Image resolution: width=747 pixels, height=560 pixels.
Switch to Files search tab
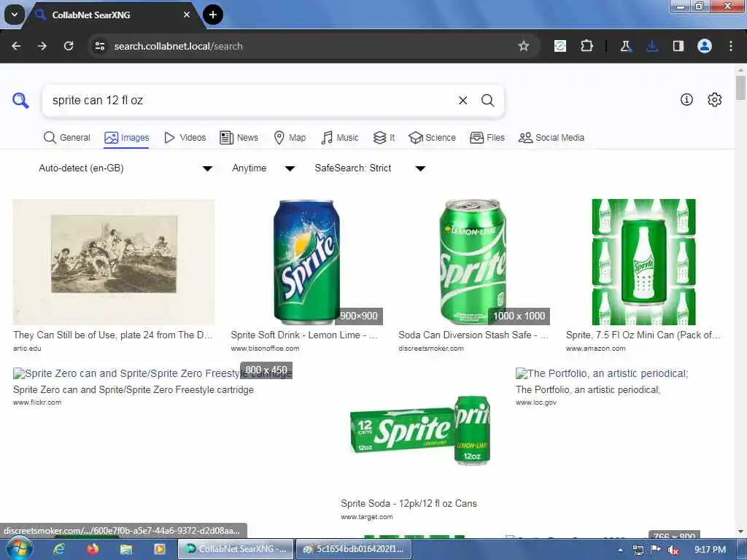[487, 138]
